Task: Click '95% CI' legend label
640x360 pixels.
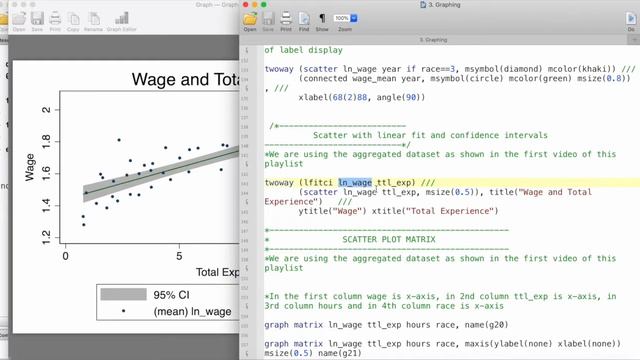Action: [x=171, y=295]
